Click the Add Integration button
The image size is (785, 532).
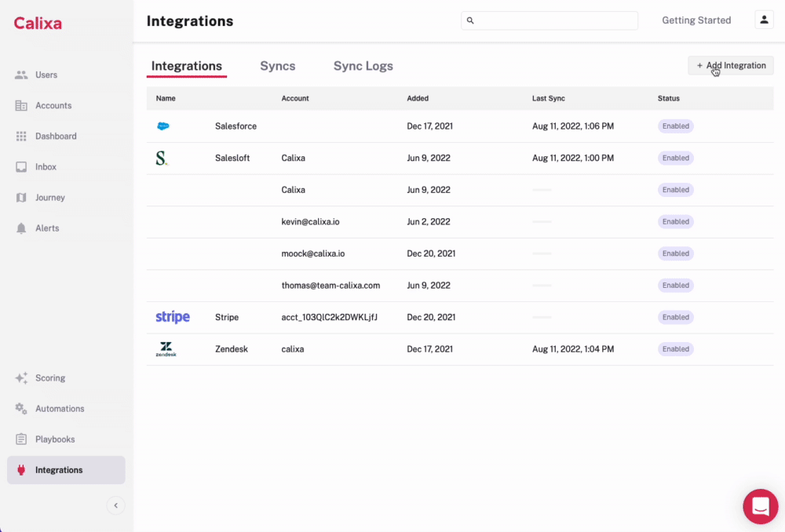coord(730,66)
